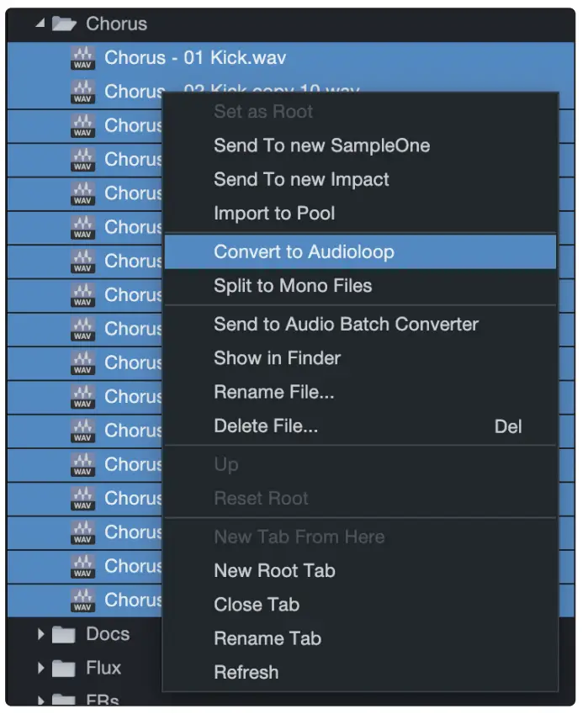Expand the Flux folder
This screenshot has height=714, width=588.
(x=40, y=669)
